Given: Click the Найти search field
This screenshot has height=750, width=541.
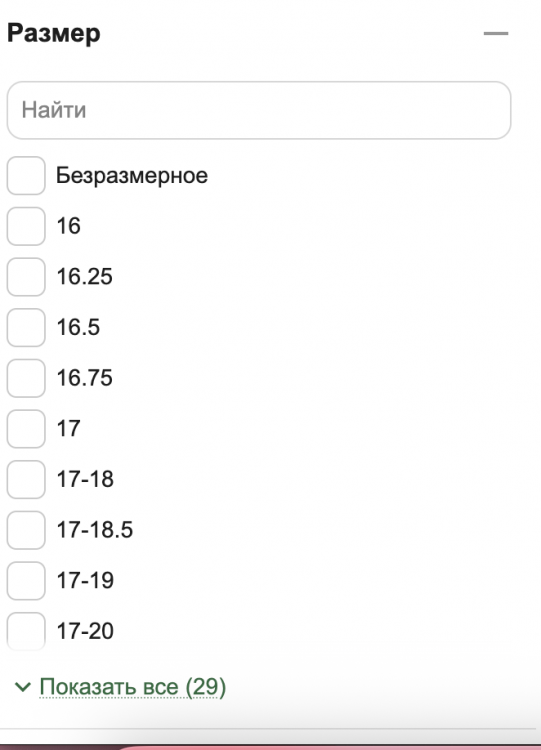Looking at the screenshot, I should 259,110.
